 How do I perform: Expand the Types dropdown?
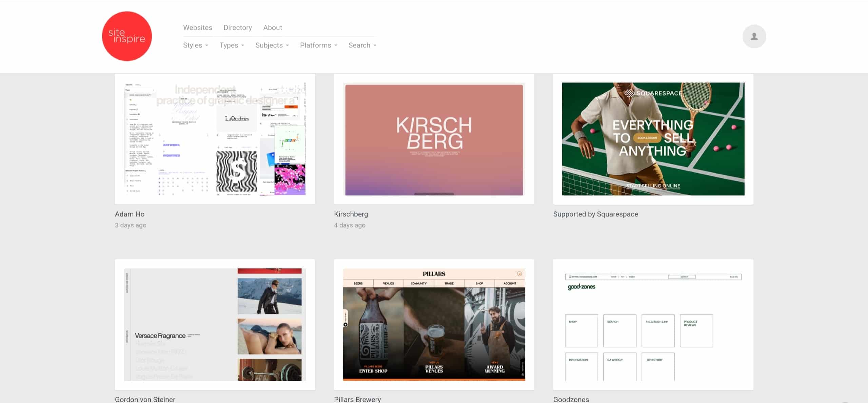[232, 45]
